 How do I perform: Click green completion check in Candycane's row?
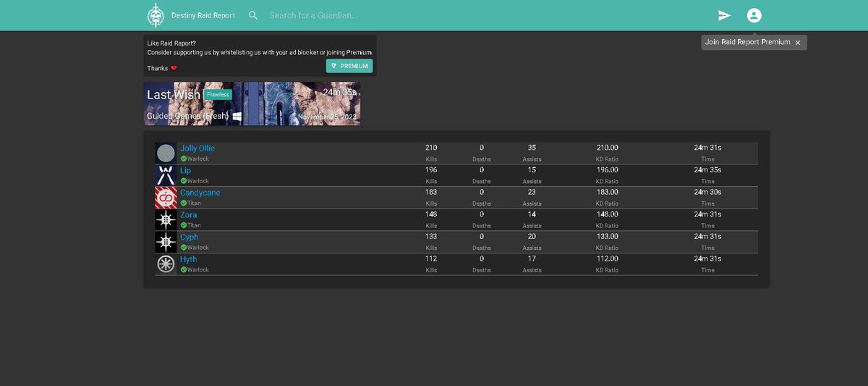coord(184,204)
